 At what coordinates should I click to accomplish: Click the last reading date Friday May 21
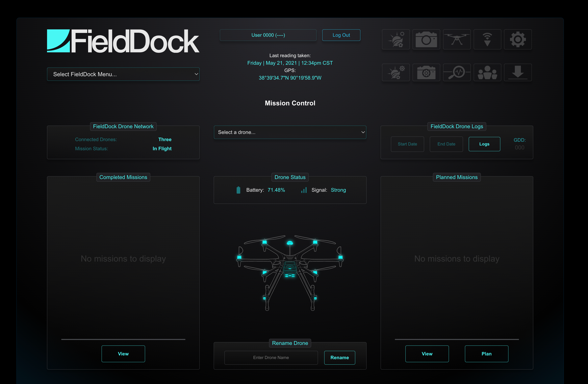point(290,63)
